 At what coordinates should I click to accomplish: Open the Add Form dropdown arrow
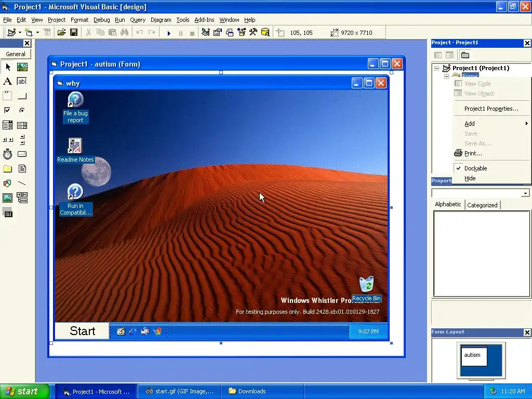[37, 33]
